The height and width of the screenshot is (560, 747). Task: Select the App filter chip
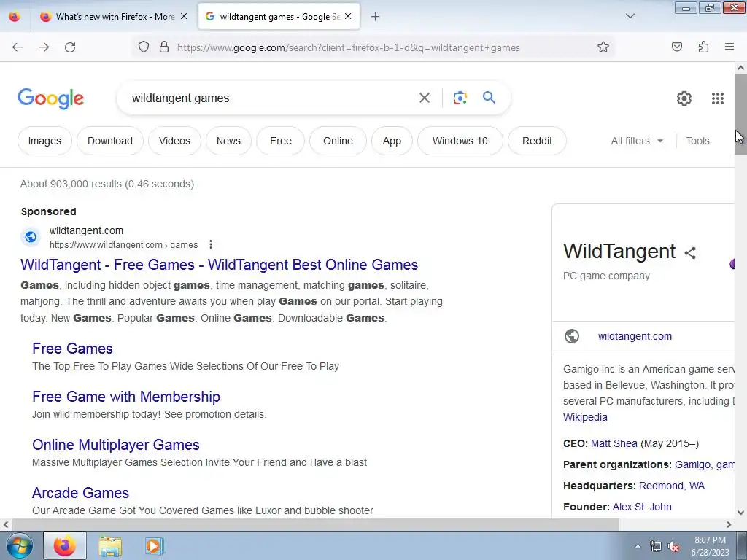(x=392, y=141)
